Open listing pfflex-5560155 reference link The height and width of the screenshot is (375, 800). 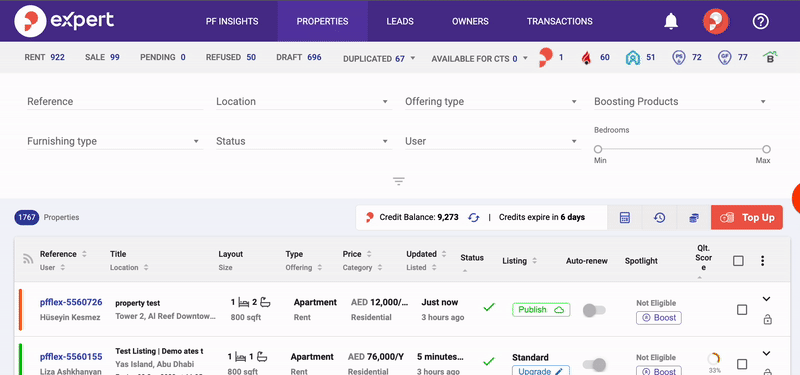coord(71,357)
